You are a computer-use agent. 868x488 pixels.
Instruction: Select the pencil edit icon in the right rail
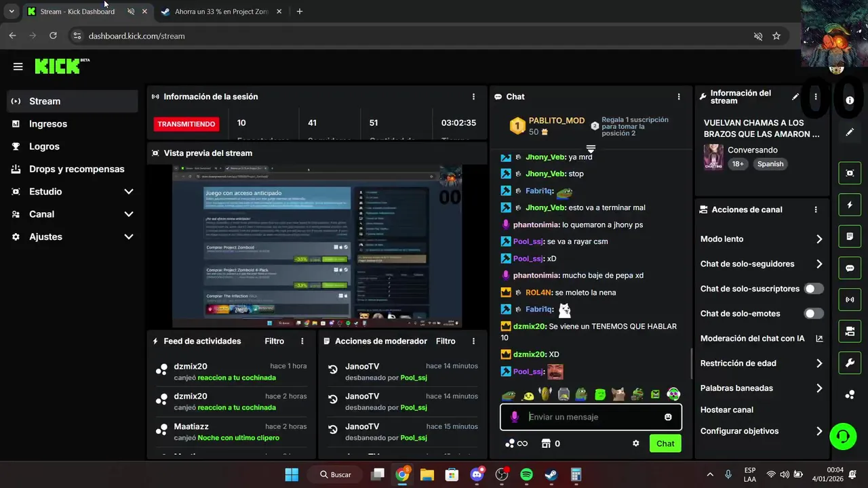850,132
